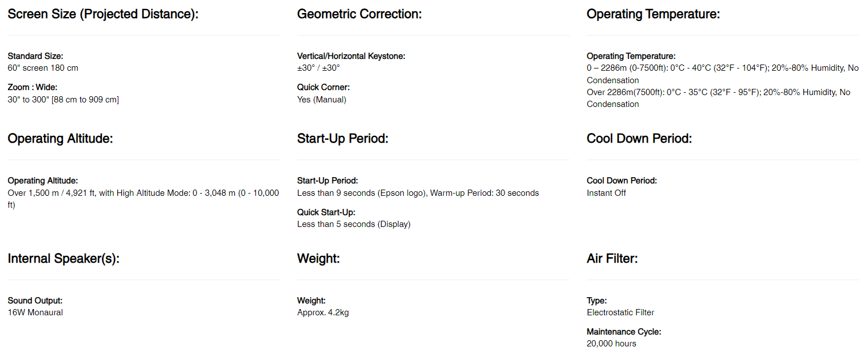Click the Air Filter section heading
This screenshot has height=360, width=868.
(x=612, y=259)
